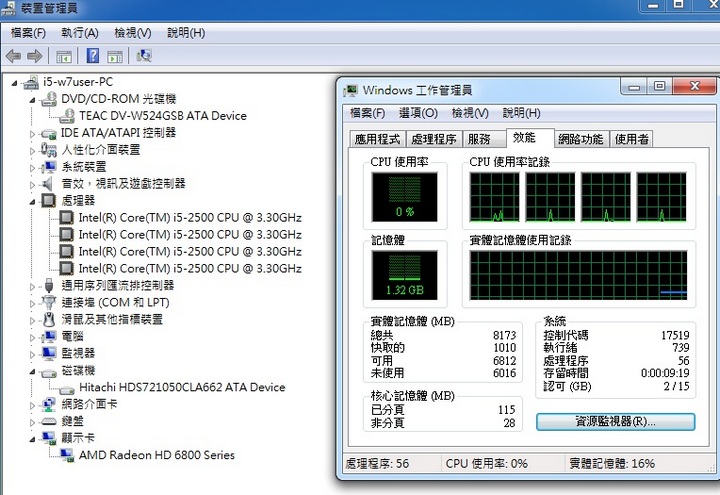Select the DVD/CD-ROM 光碟機 drive icon
The height and width of the screenshot is (495, 720).
49,99
